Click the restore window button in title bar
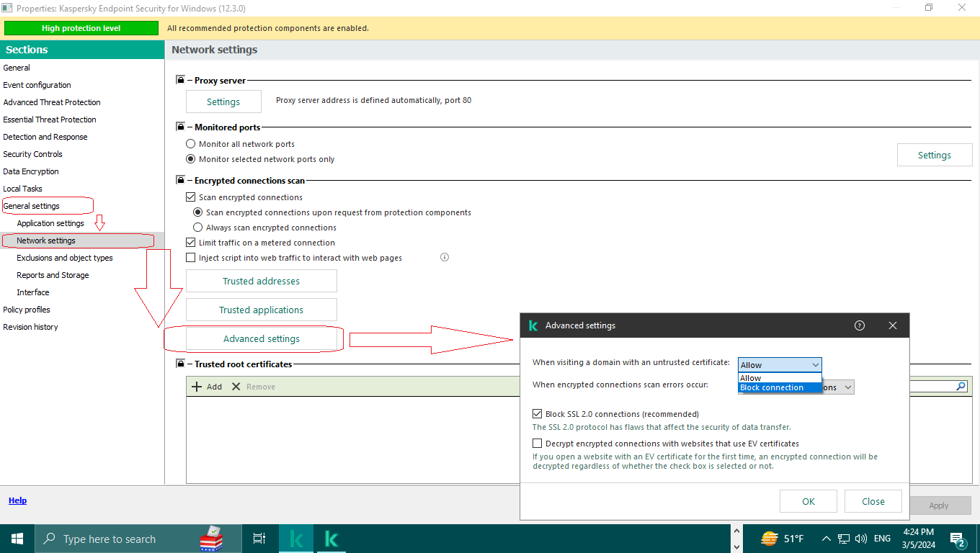 [x=929, y=7]
